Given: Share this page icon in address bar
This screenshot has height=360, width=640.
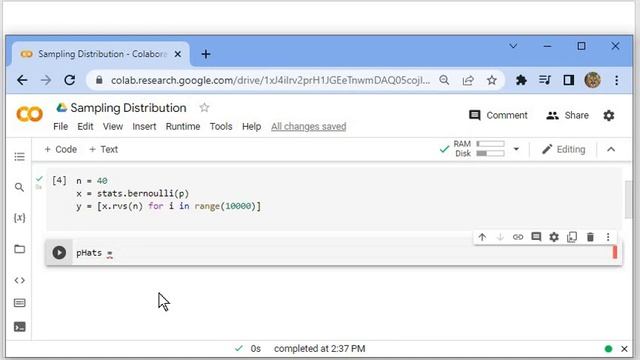Looking at the screenshot, I should (468, 80).
